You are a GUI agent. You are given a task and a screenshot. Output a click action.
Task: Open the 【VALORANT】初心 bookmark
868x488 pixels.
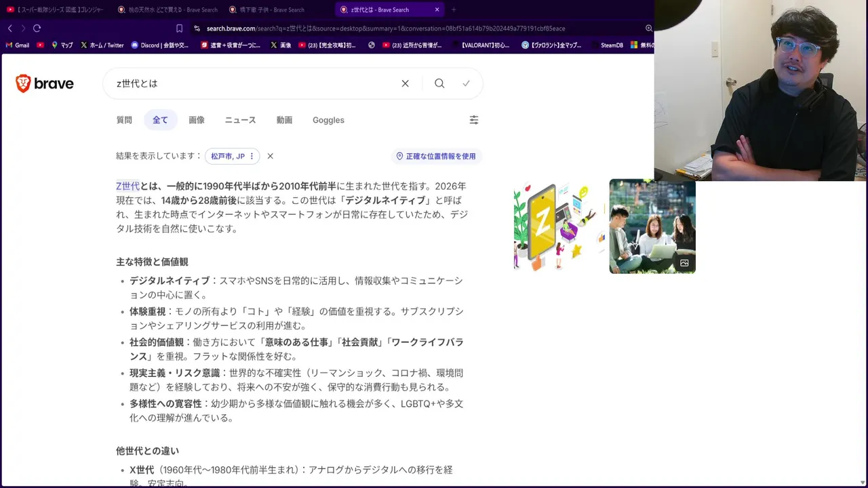tap(480, 45)
